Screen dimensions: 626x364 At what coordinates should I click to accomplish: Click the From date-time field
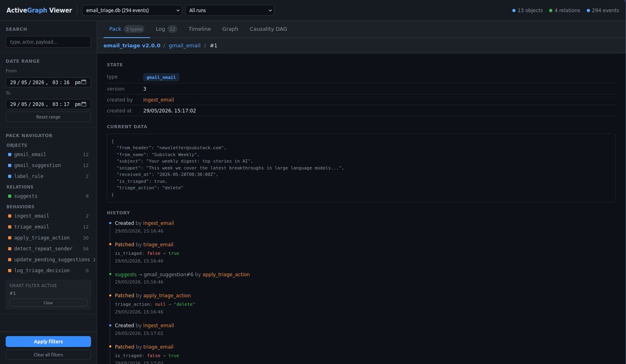(49, 82)
